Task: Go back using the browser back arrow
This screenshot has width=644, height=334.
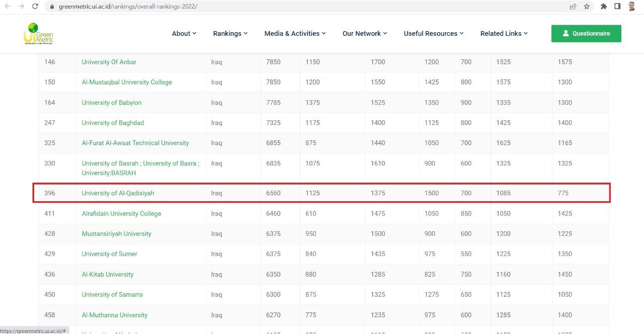Action: click(8, 7)
